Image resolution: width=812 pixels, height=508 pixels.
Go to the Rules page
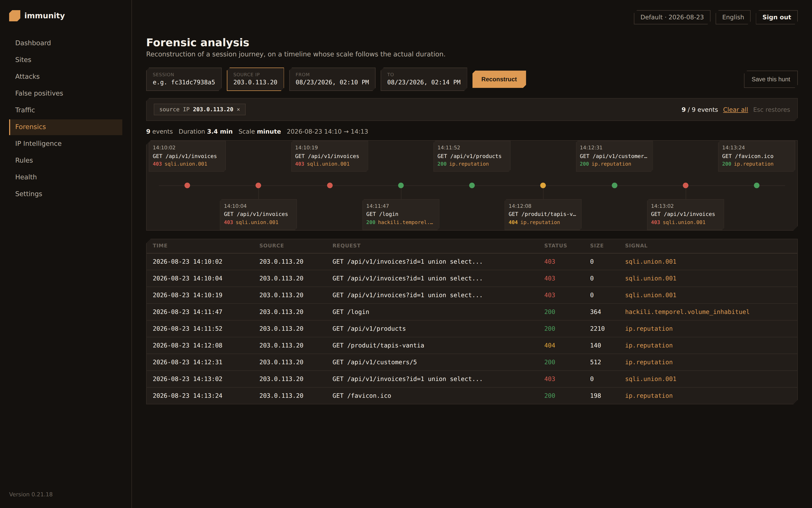[x=66, y=161]
